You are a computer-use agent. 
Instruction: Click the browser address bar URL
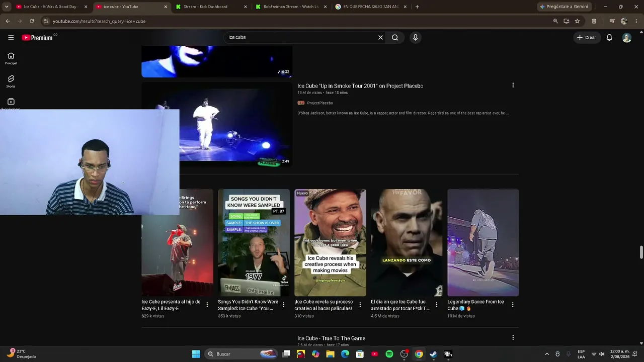(x=99, y=21)
